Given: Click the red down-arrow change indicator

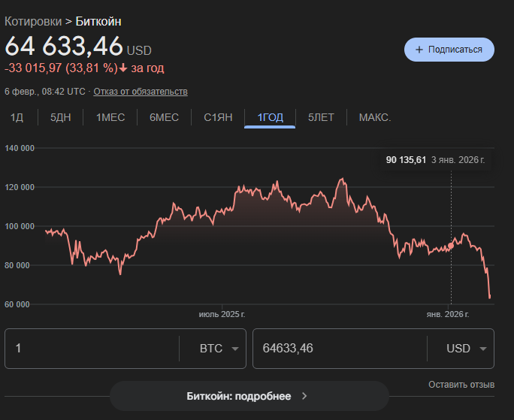Looking at the screenshot, I should click(124, 68).
